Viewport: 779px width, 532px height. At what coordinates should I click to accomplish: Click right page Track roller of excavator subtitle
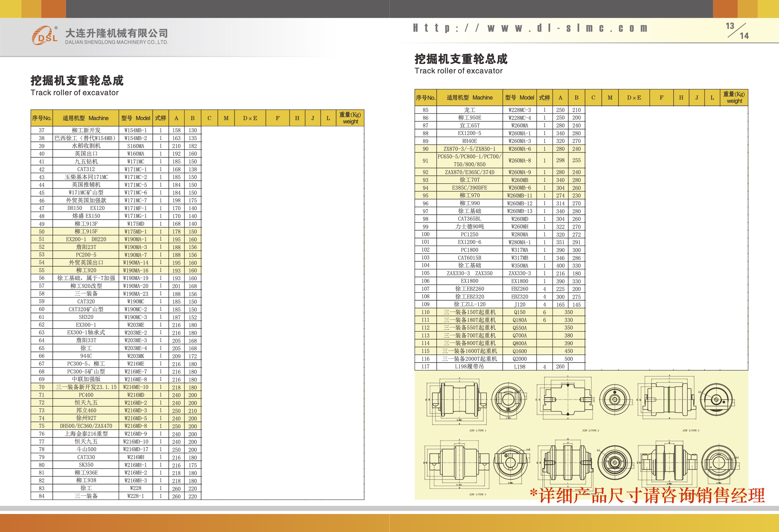(458, 71)
